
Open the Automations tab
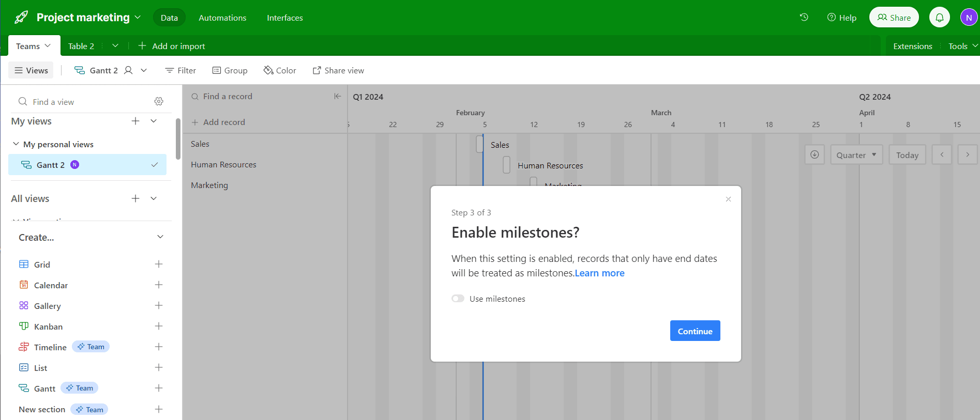point(222,18)
